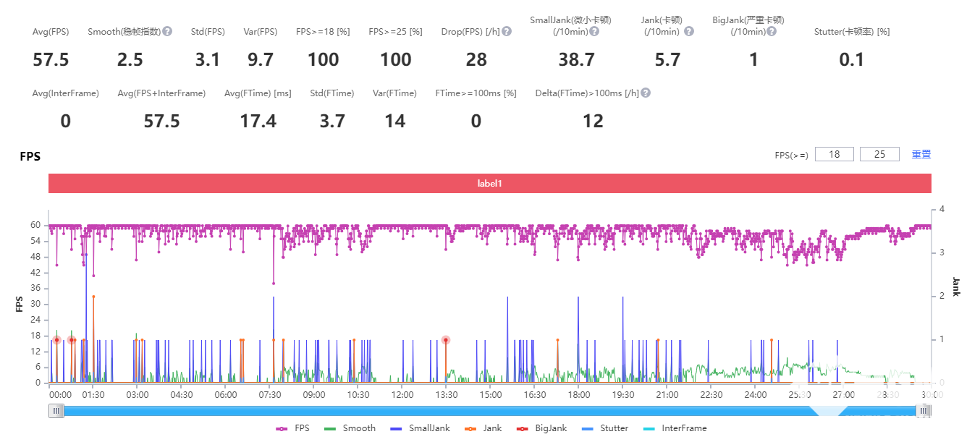Click the FPS threshold field showing 18
Viewport: 980px width, 442px height.
[835, 154]
